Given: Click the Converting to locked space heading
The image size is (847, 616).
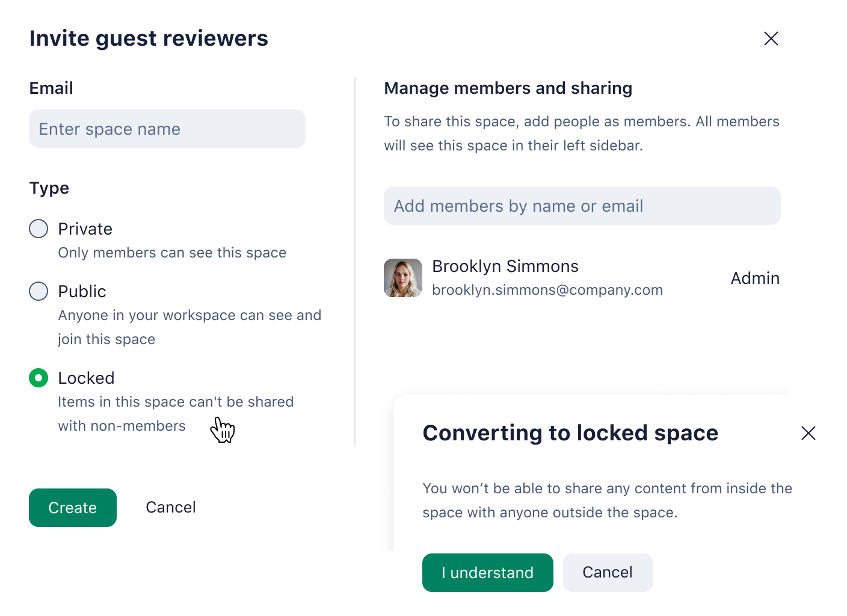Looking at the screenshot, I should [x=570, y=433].
